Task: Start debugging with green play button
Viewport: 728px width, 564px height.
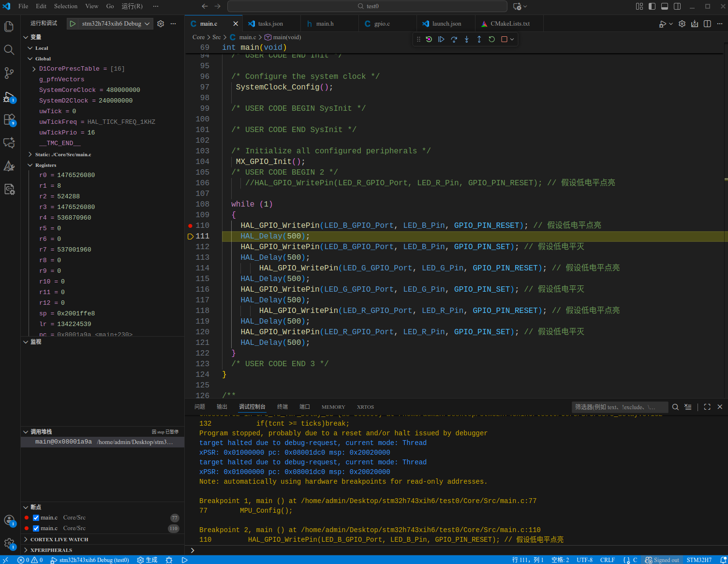Action: [x=73, y=24]
